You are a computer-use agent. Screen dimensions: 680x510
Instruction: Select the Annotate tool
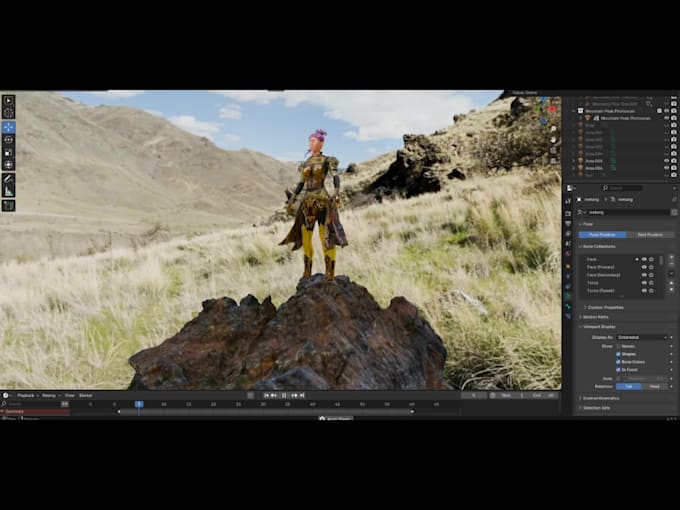point(8,179)
